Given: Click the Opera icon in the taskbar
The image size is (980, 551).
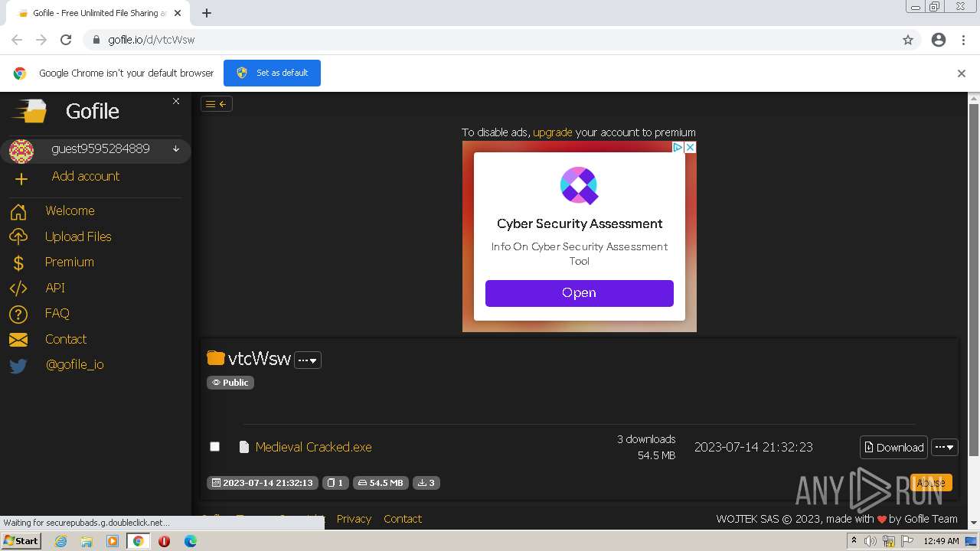Looking at the screenshot, I should (x=164, y=541).
